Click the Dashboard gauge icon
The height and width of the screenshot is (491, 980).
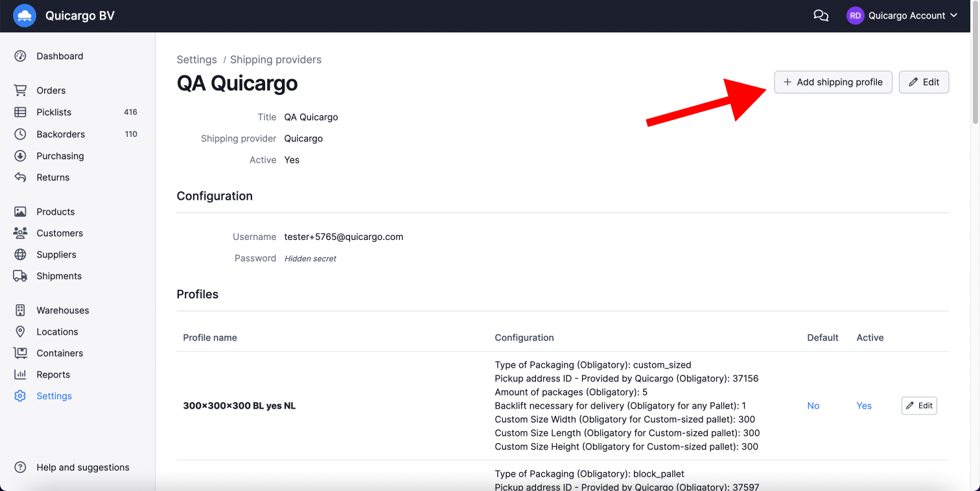click(x=20, y=56)
